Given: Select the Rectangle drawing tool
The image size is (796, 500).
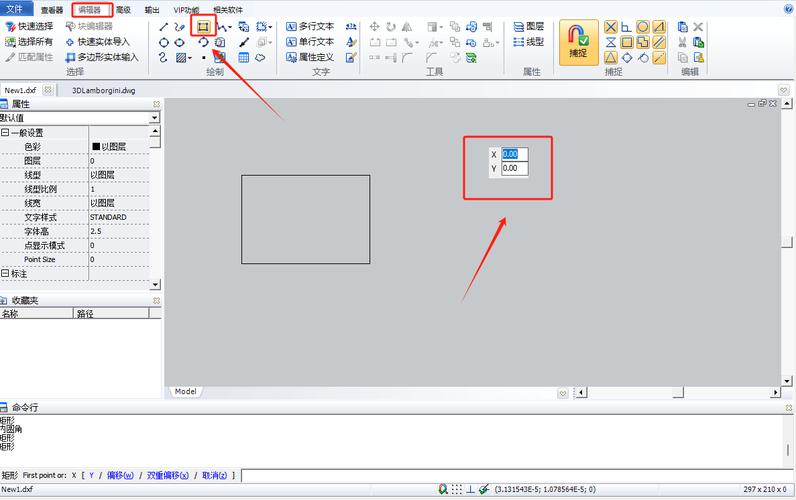Looking at the screenshot, I should tap(204, 26).
